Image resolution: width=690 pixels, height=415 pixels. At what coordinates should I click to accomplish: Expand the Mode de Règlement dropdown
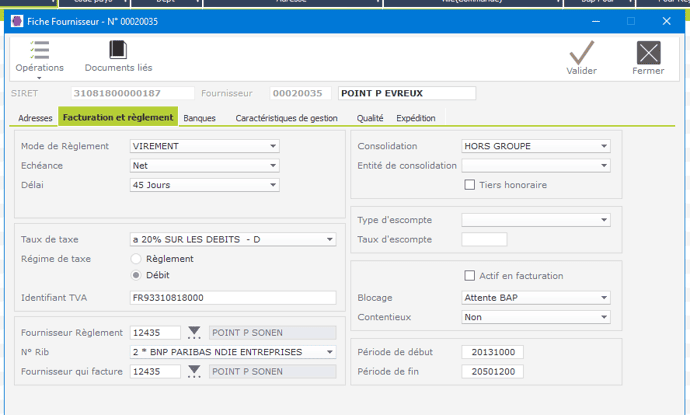273,146
